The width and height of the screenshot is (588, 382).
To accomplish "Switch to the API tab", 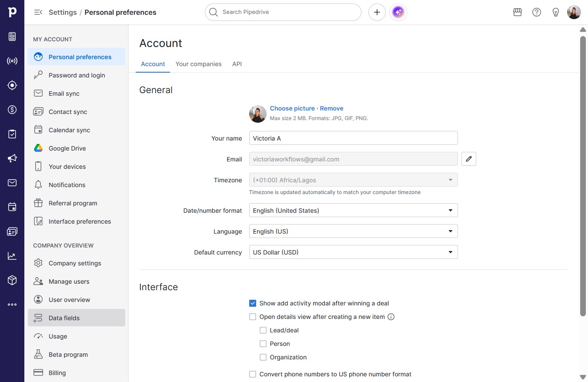I will click(237, 64).
